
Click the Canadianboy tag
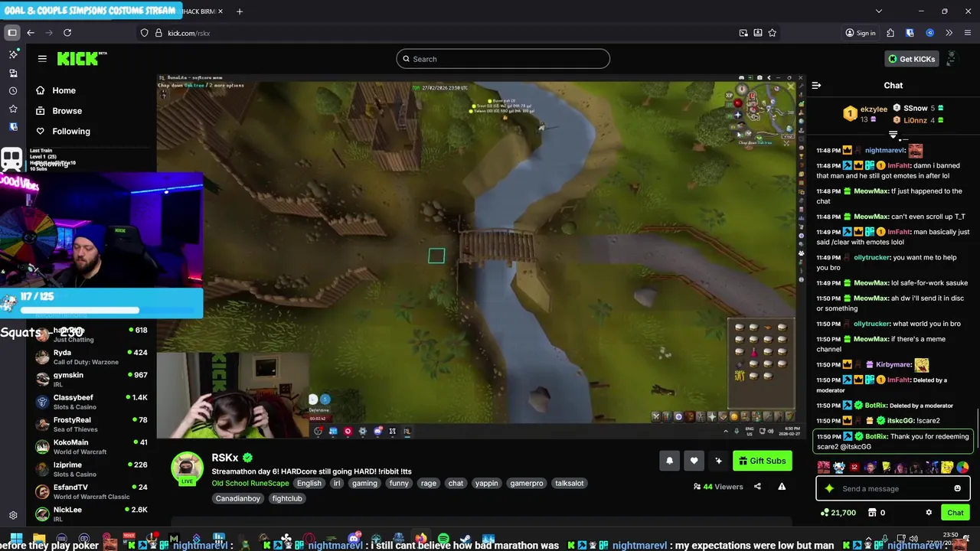click(x=238, y=498)
